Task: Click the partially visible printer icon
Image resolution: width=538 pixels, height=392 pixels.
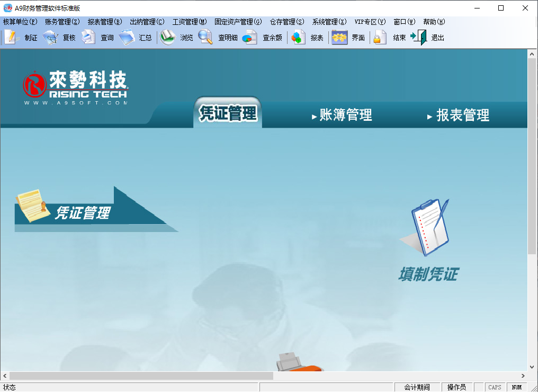Action: click(299, 362)
